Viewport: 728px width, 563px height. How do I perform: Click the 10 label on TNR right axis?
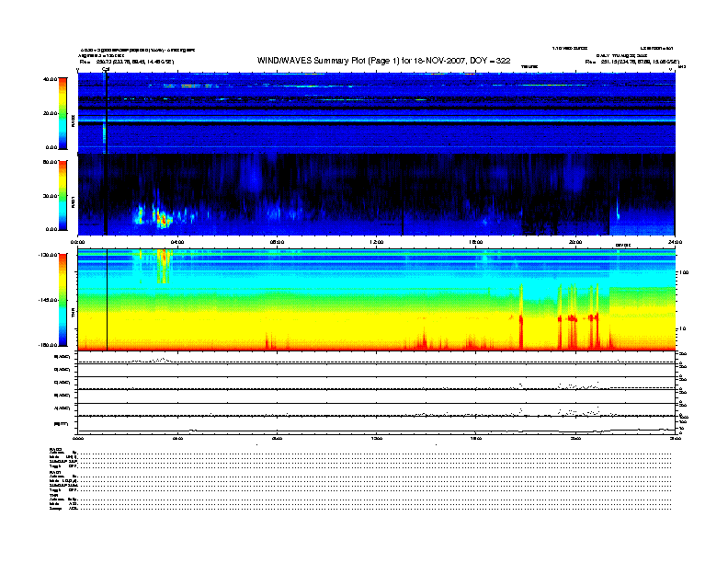pyautogui.click(x=682, y=328)
